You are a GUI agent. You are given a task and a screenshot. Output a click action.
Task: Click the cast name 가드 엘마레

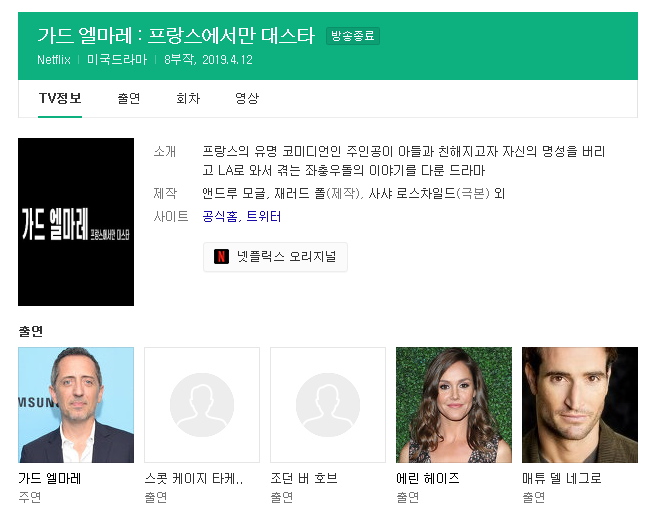(49, 478)
